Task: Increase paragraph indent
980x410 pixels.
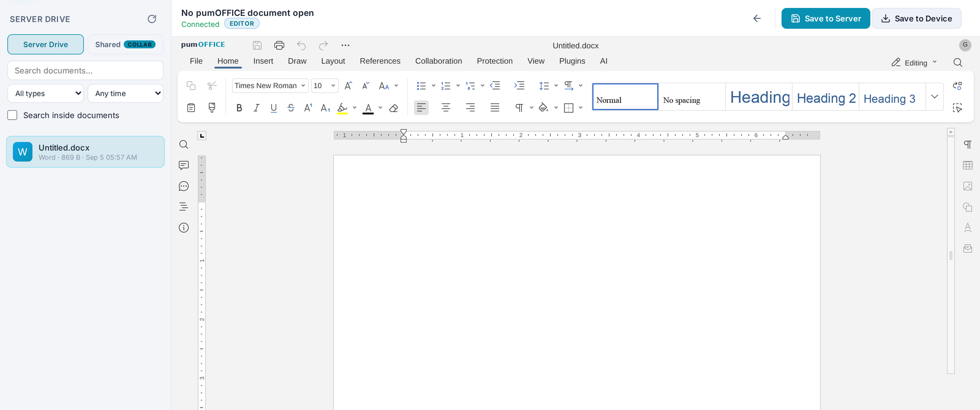Action: 519,86
